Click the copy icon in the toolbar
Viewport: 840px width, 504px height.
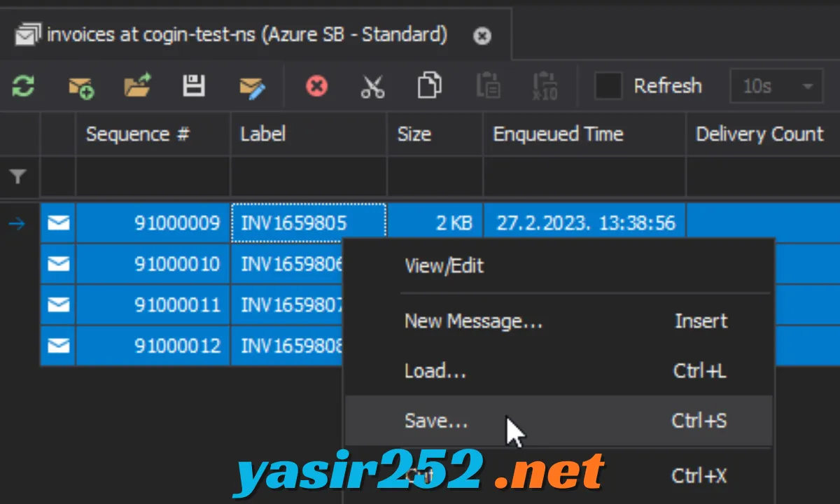pyautogui.click(x=429, y=86)
